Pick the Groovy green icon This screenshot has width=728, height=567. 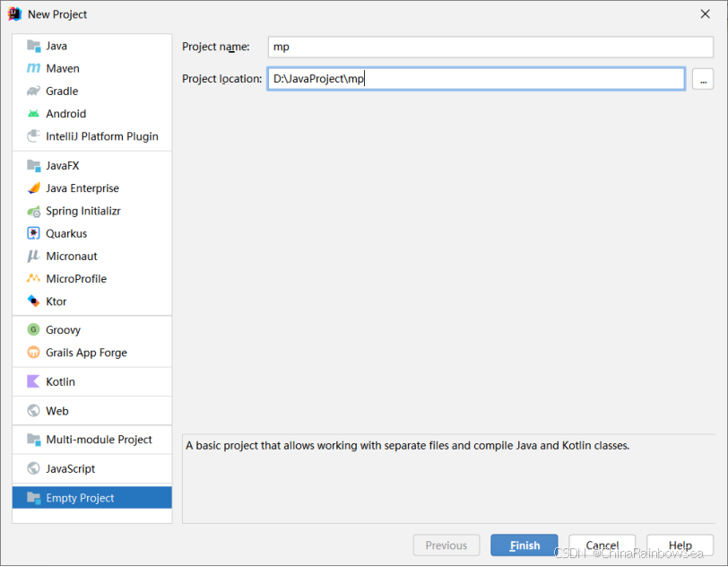tap(33, 330)
